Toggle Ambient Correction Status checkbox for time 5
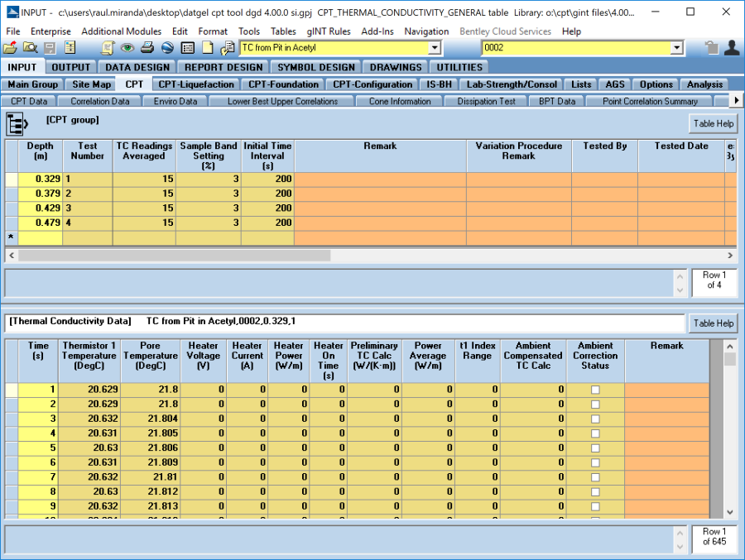The width and height of the screenshot is (745, 560). pos(595,448)
